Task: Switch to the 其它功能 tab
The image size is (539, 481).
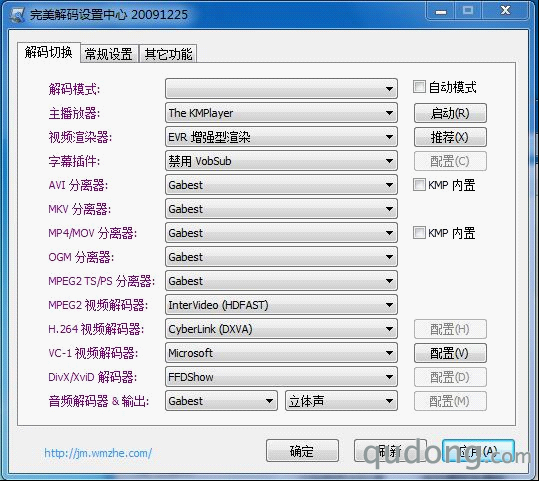Action: pyautogui.click(x=168, y=54)
